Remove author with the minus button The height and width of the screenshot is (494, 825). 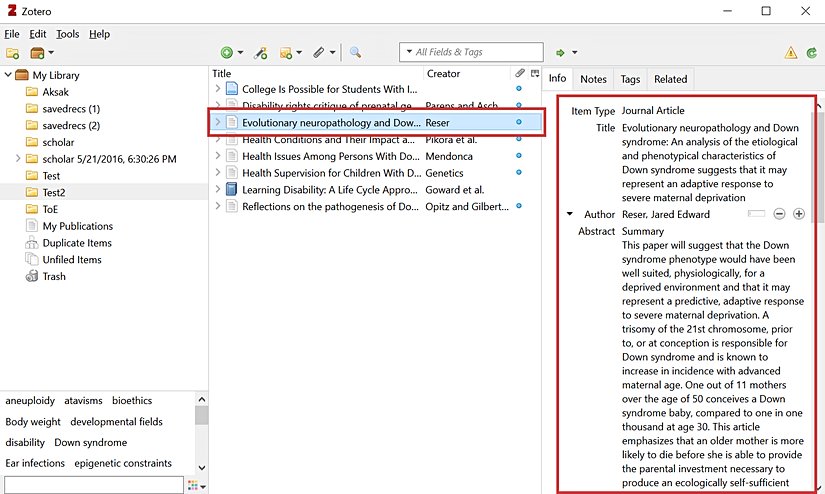pos(780,214)
